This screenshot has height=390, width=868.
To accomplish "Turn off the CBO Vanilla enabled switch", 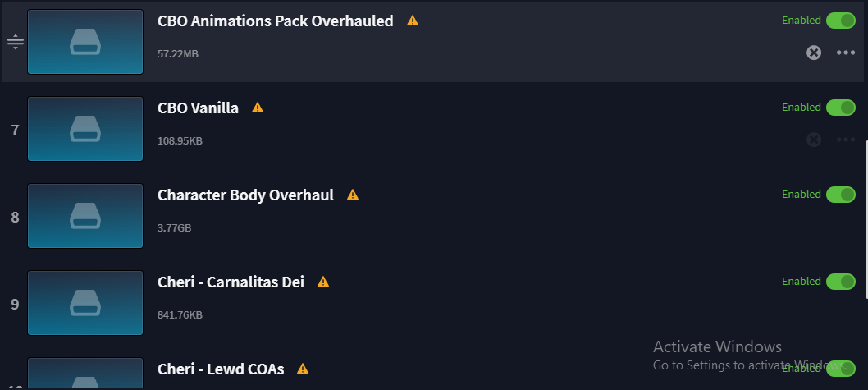I will pos(841,108).
